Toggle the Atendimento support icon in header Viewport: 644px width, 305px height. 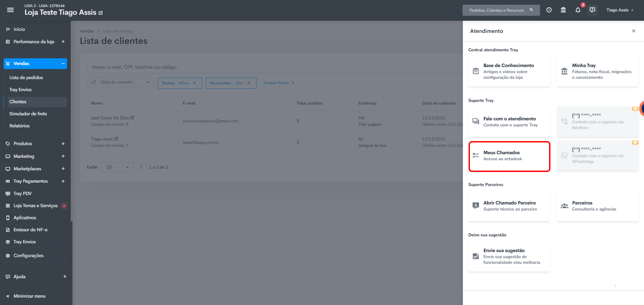pos(593,10)
